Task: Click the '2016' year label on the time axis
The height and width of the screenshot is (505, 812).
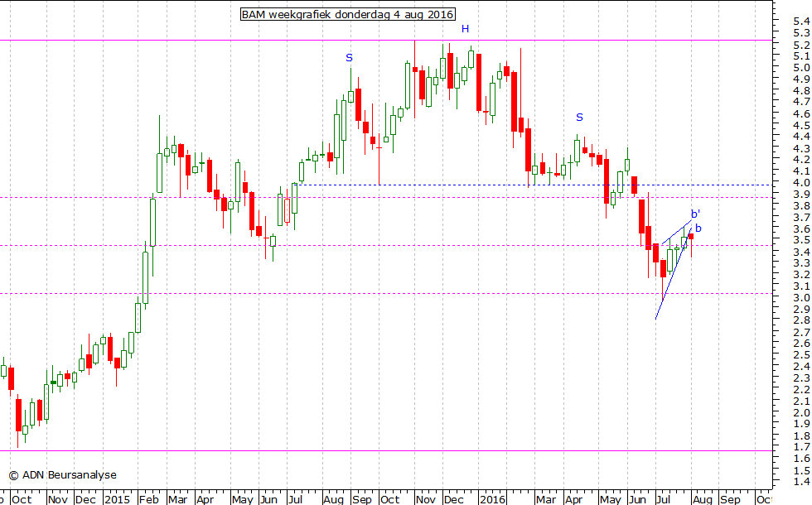Action: [x=492, y=499]
